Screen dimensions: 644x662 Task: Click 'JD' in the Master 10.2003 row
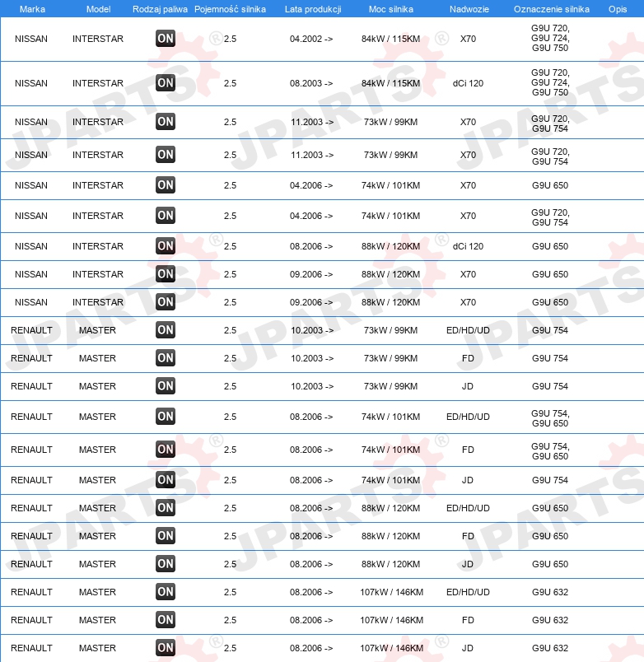tap(468, 386)
